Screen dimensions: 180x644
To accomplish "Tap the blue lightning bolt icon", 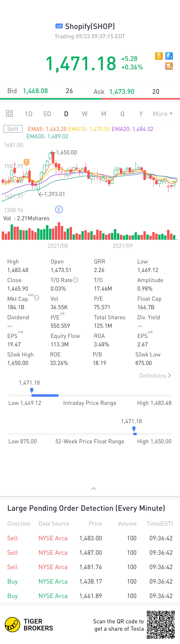I will pos(169,56).
